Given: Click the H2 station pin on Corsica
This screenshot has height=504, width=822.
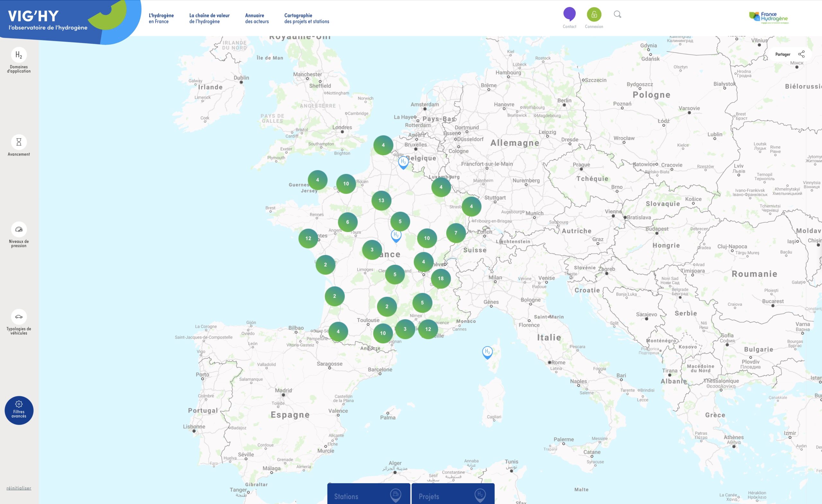Looking at the screenshot, I should point(487,352).
